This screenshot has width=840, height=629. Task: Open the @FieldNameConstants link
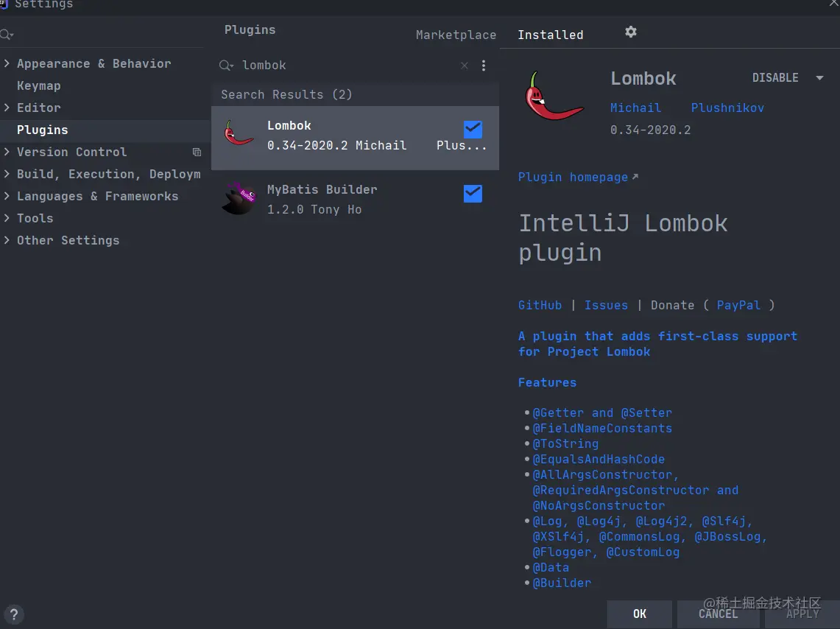tap(602, 429)
